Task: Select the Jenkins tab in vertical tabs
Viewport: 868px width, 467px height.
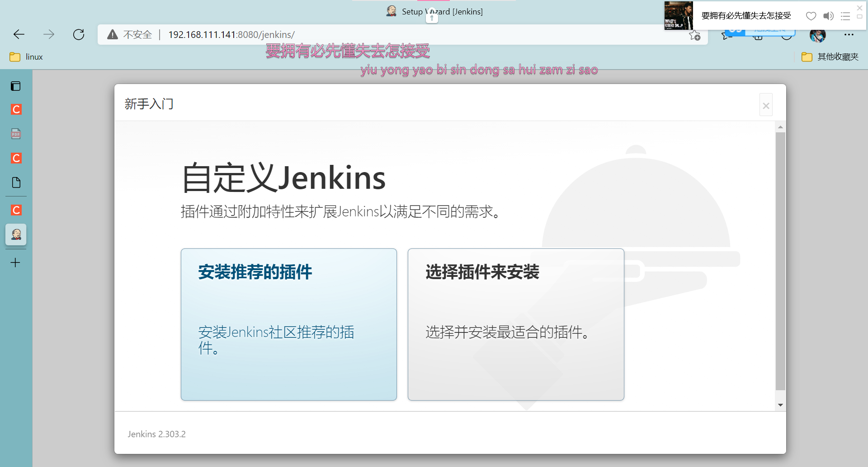Action: point(16,234)
